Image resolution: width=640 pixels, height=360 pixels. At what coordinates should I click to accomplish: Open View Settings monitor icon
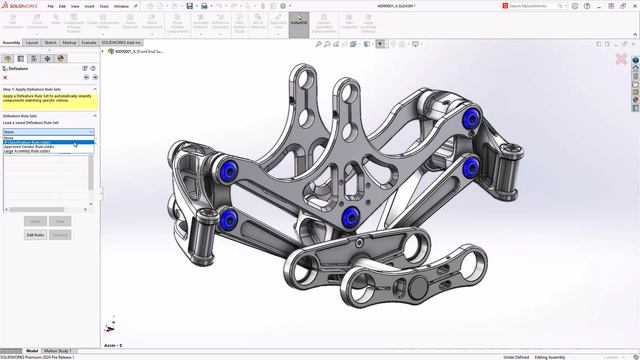click(x=415, y=44)
